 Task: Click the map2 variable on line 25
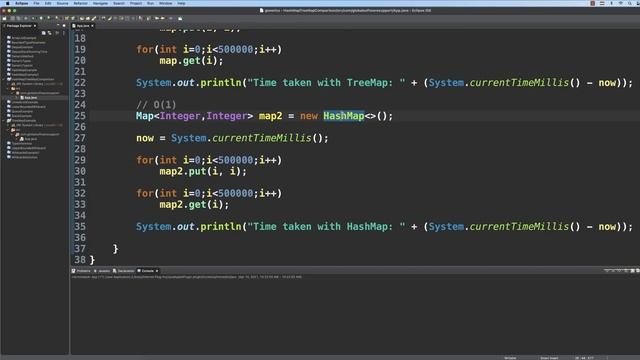[x=270, y=116]
